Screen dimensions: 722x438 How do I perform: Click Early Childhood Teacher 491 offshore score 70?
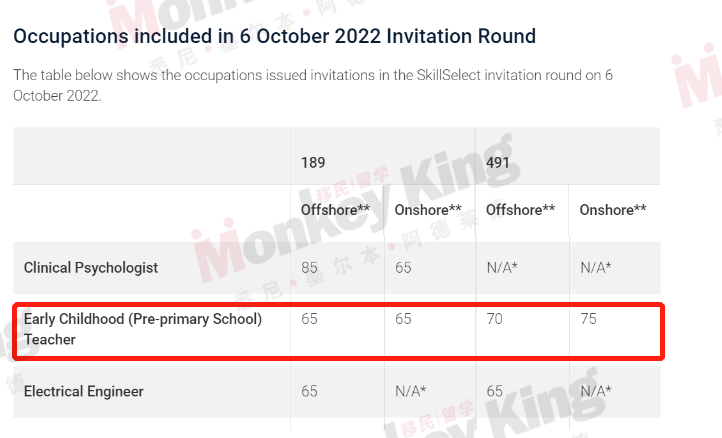point(495,319)
